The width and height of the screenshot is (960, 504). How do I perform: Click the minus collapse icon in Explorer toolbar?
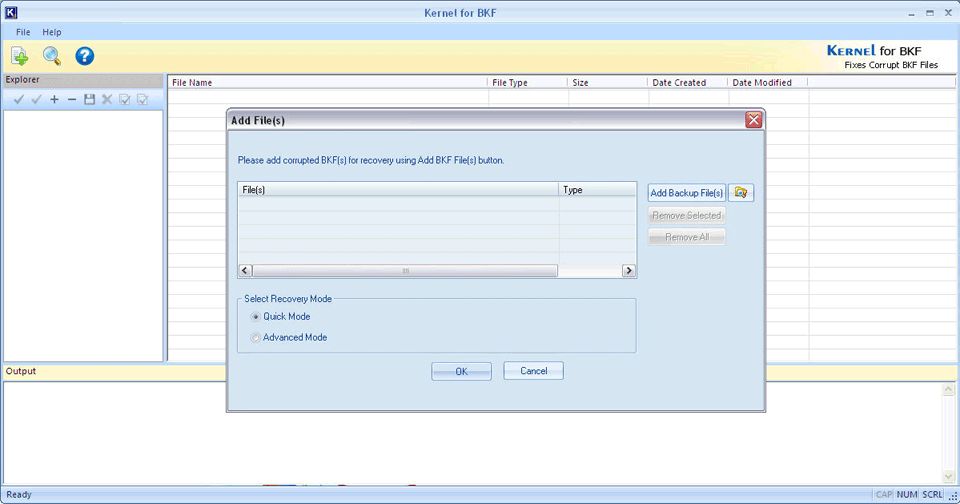point(72,99)
